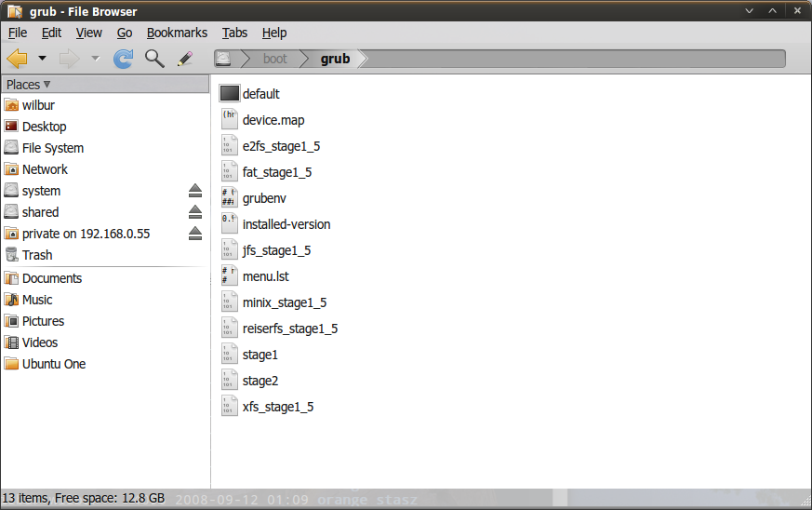Image resolution: width=812 pixels, height=510 pixels.
Task: Open the Tabs menu
Action: pyautogui.click(x=234, y=33)
